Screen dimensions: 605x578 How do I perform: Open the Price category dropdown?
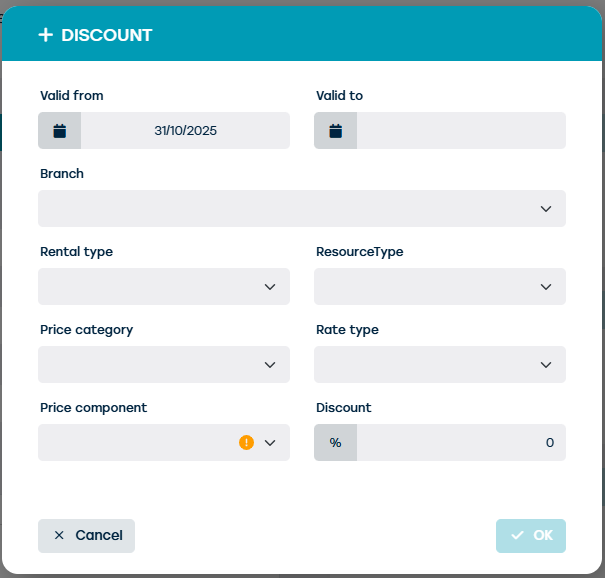click(269, 365)
